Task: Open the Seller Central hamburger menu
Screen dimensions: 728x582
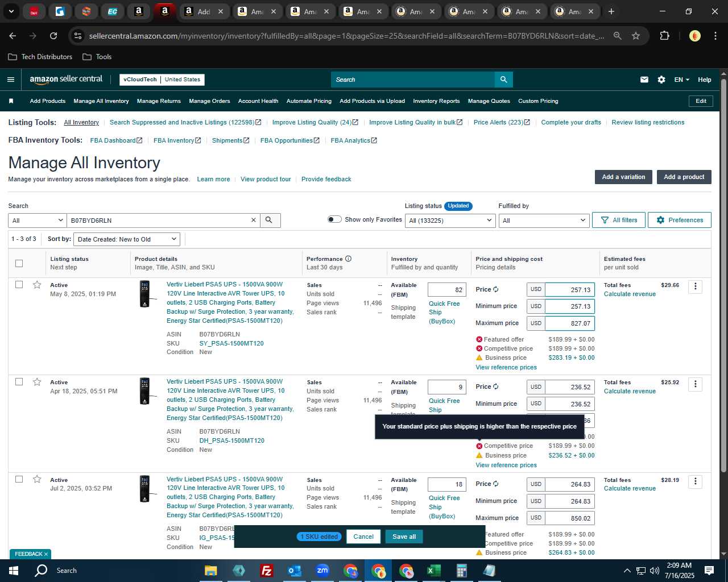Action: (x=10, y=80)
